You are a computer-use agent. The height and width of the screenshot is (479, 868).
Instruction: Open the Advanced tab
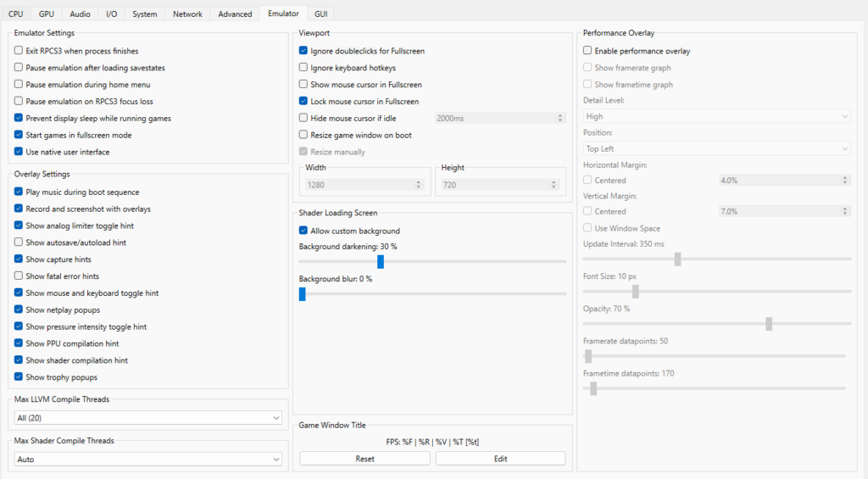[x=235, y=14]
